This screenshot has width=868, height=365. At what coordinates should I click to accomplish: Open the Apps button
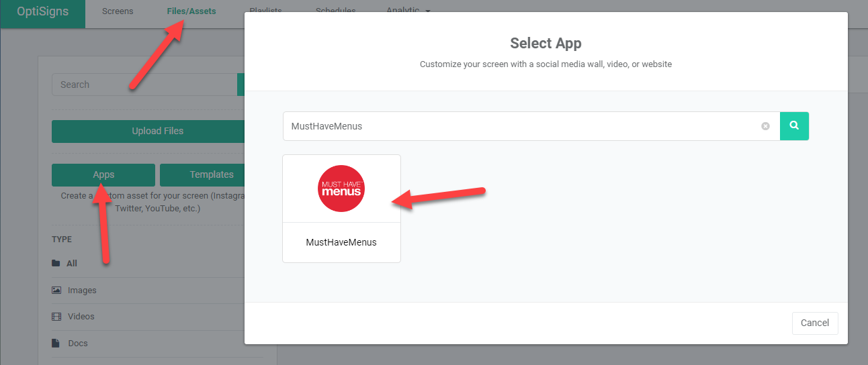tap(103, 174)
